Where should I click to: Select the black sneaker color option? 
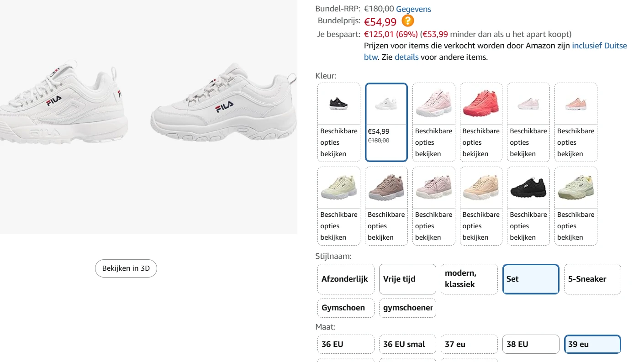pos(338,103)
